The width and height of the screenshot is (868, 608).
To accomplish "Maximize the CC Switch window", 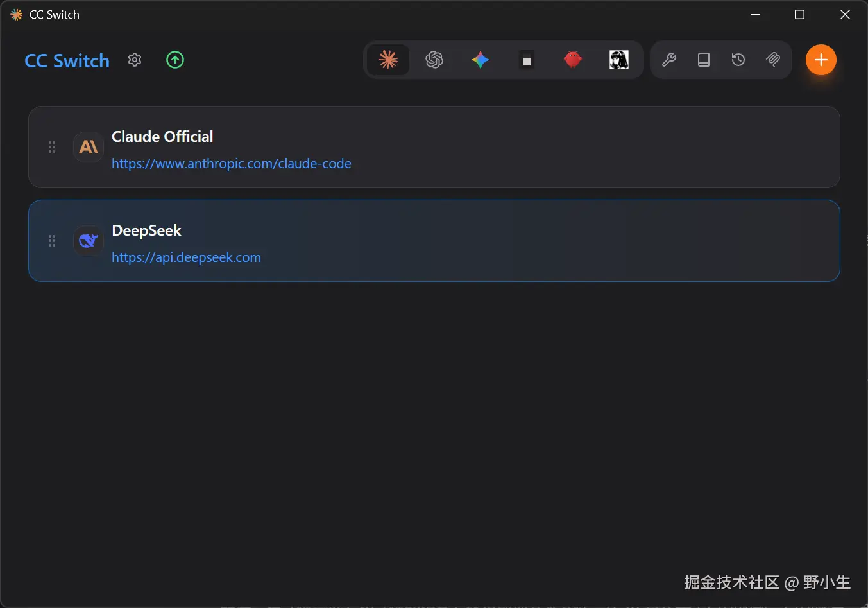I will point(800,14).
